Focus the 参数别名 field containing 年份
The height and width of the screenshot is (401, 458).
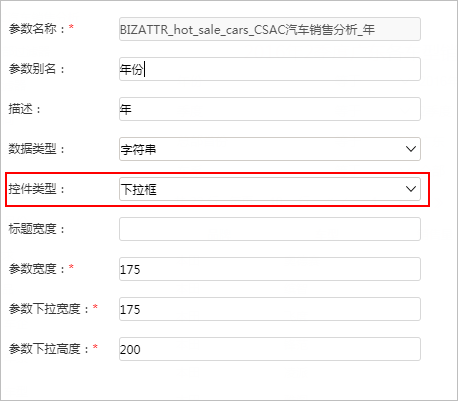270,69
